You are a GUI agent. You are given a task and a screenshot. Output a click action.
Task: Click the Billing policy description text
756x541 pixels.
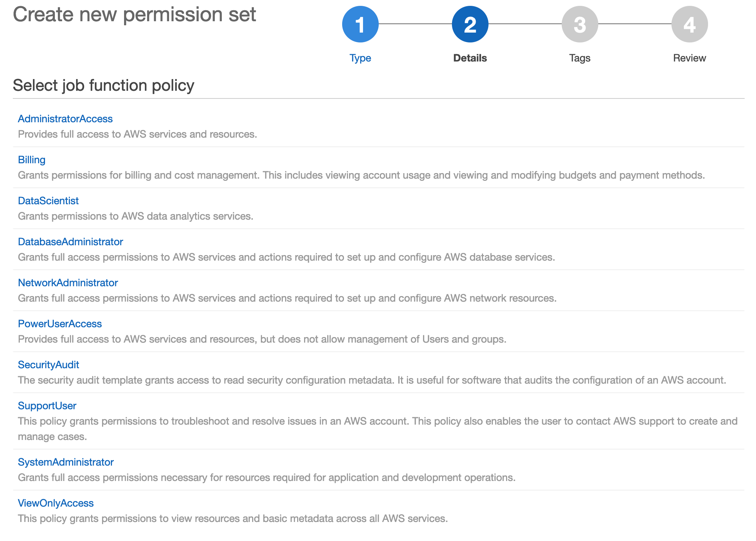362,175
